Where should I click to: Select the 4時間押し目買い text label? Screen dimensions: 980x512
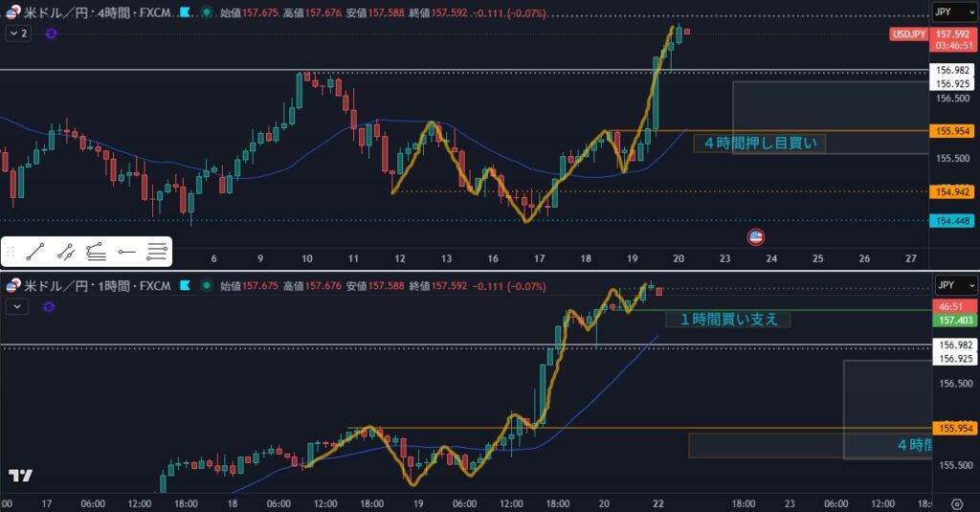(x=761, y=144)
